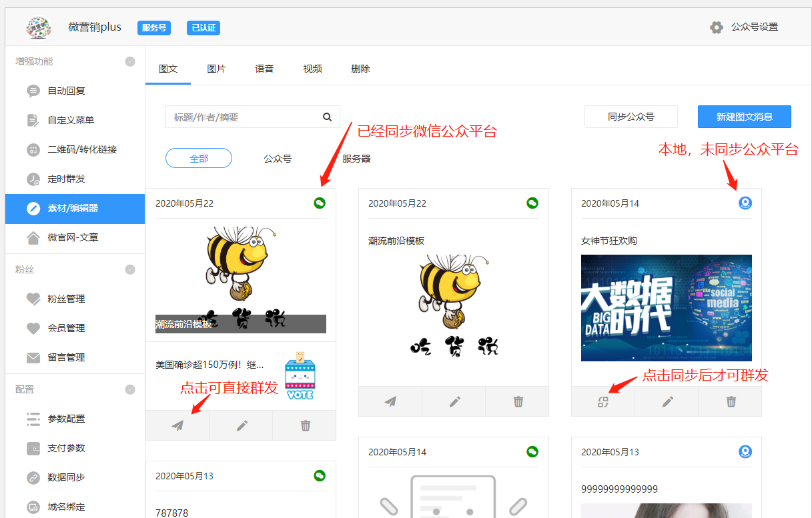This screenshot has width=812, height=518.
Task: Click 定时群发 clock icon
Action: [x=33, y=179]
